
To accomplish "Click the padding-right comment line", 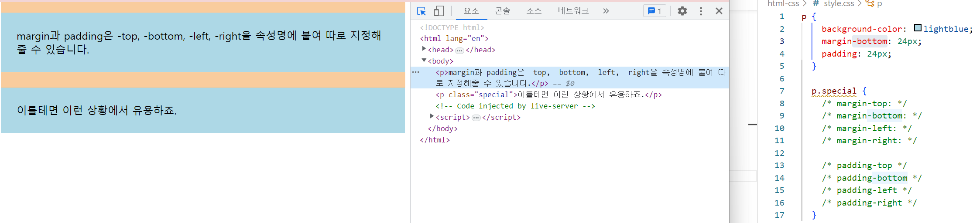I will (x=869, y=203).
